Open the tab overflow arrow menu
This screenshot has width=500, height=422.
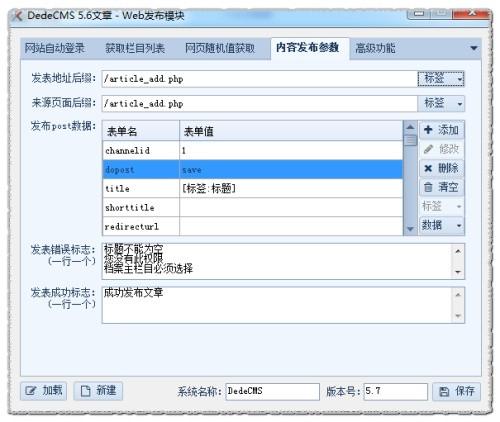coord(474,48)
